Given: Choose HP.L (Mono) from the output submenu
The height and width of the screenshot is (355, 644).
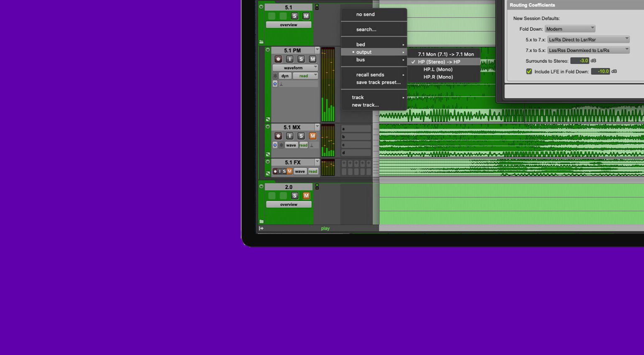Looking at the screenshot, I should (438, 69).
